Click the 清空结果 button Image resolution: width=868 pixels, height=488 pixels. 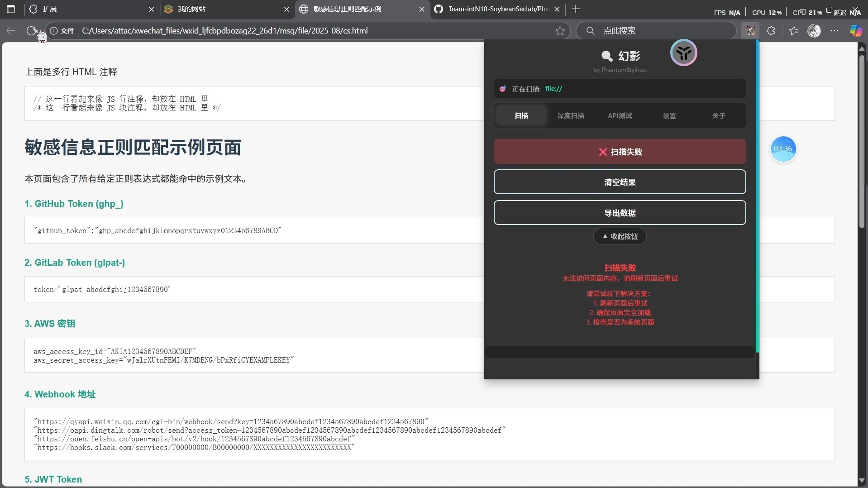620,182
